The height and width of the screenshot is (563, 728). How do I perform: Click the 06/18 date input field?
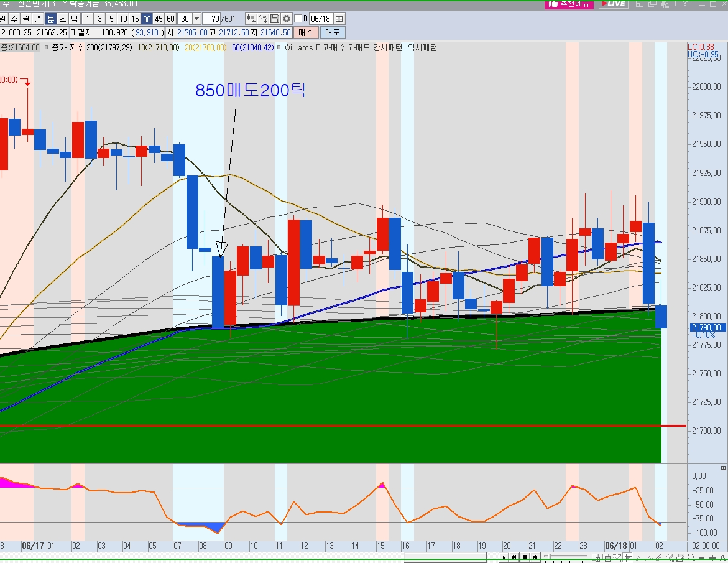(321, 19)
